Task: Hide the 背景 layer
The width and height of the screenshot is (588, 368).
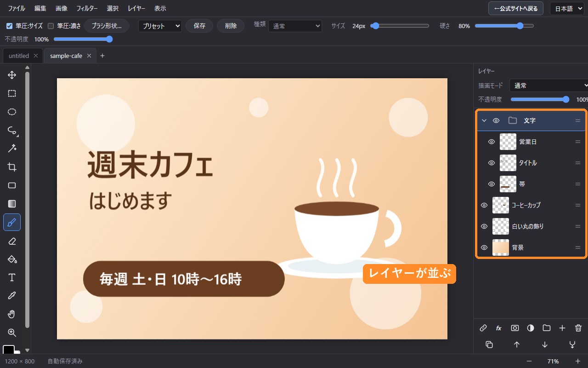Action: tap(484, 247)
